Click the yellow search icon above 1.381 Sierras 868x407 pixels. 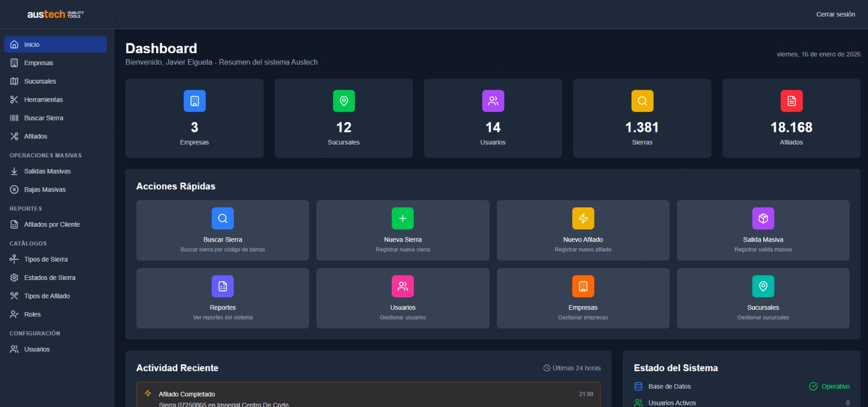pos(642,101)
